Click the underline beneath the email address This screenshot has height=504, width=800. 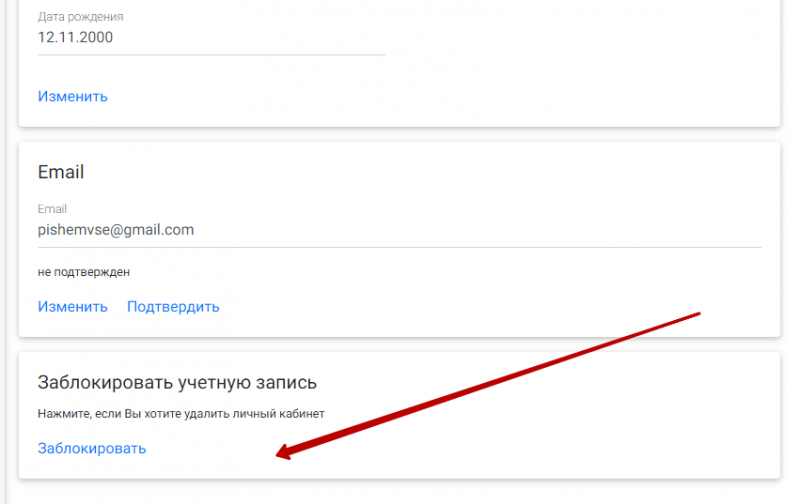tap(400, 247)
